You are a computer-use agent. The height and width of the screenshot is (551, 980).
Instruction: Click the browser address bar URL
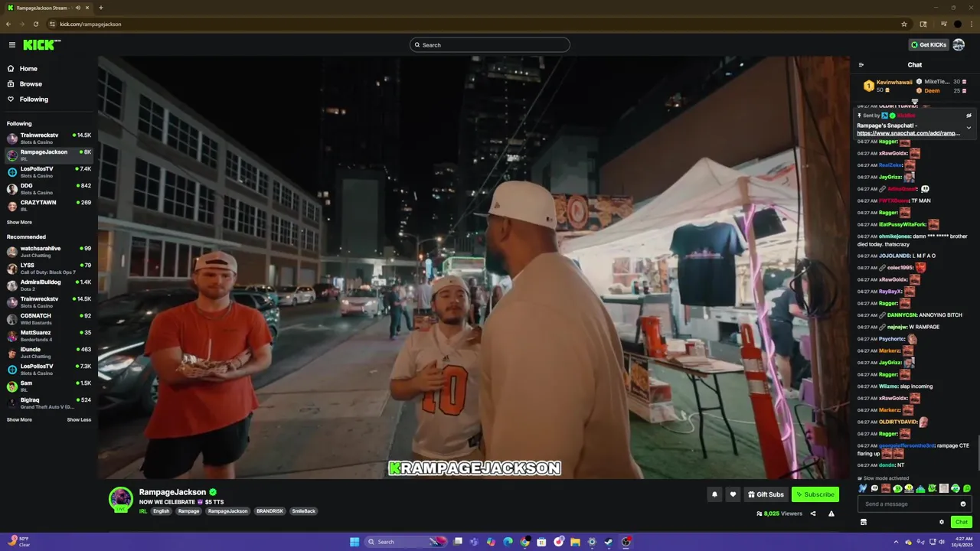tap(90, 24)
